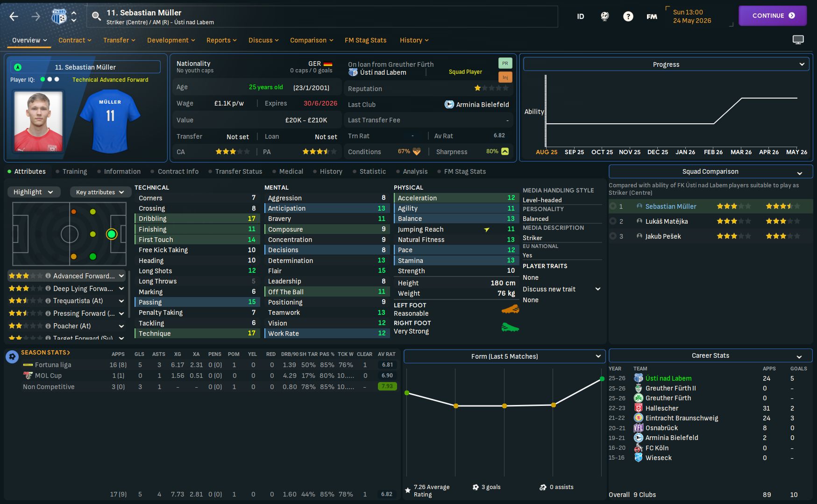Select the orange bottom midfield position dot
The image size is (817, 504).
[x=74, y=256]
